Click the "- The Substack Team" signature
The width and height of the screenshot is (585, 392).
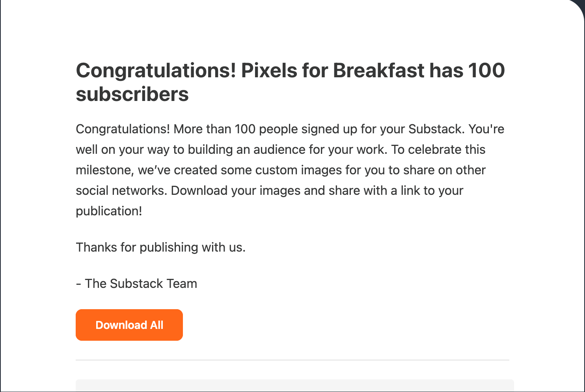click(x=136, y=284)
